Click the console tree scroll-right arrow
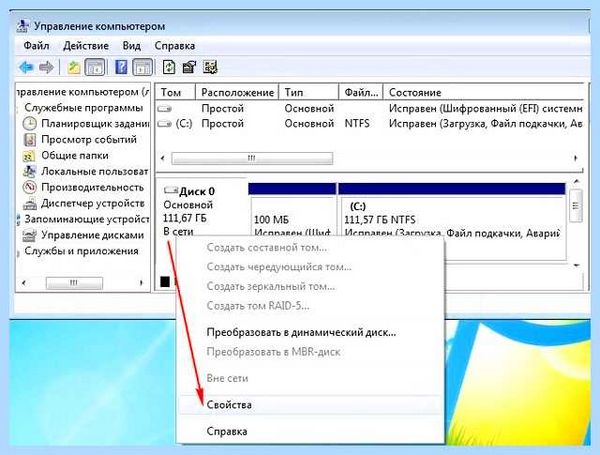This screenshot has height=455, width=600. pos(141,283)
